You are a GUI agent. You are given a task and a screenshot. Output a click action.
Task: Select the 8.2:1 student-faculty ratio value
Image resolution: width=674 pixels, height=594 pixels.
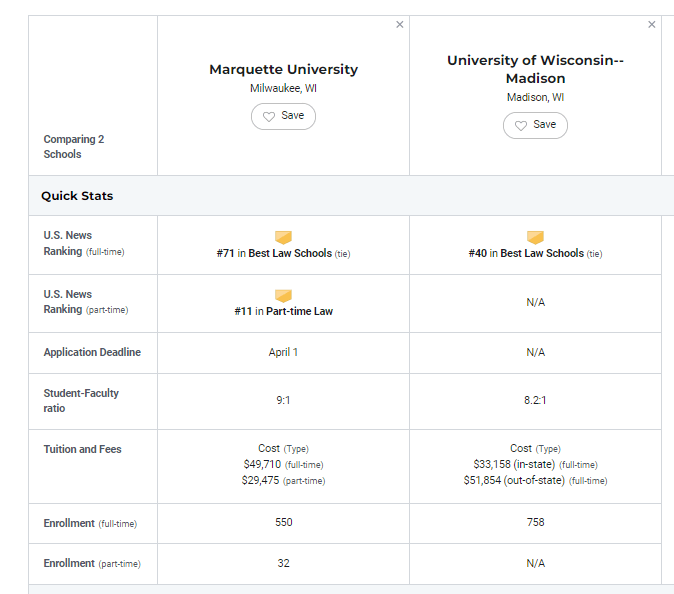[535, 400]
